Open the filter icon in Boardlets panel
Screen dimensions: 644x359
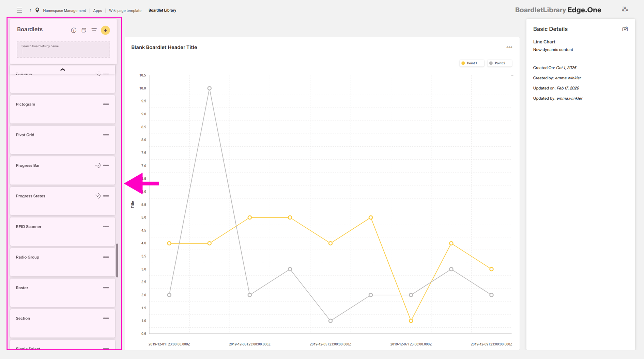click(94, 30)
